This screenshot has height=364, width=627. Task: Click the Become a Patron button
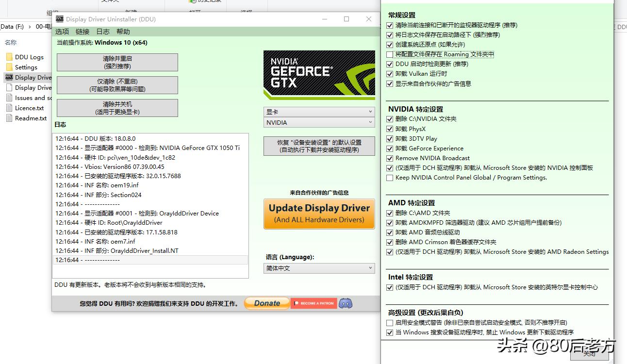click(x=313, y=303)
